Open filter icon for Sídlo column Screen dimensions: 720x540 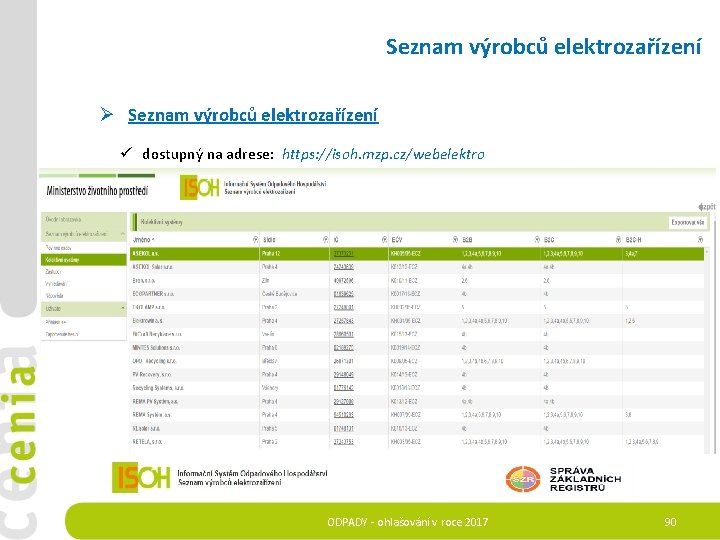[x=326, y=239]
